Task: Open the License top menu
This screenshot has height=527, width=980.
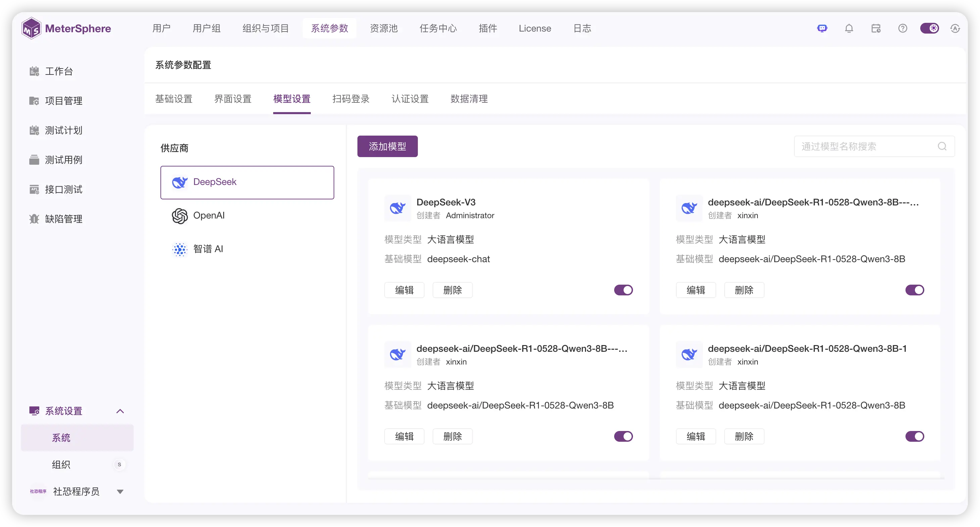Action: coord(535,28)
